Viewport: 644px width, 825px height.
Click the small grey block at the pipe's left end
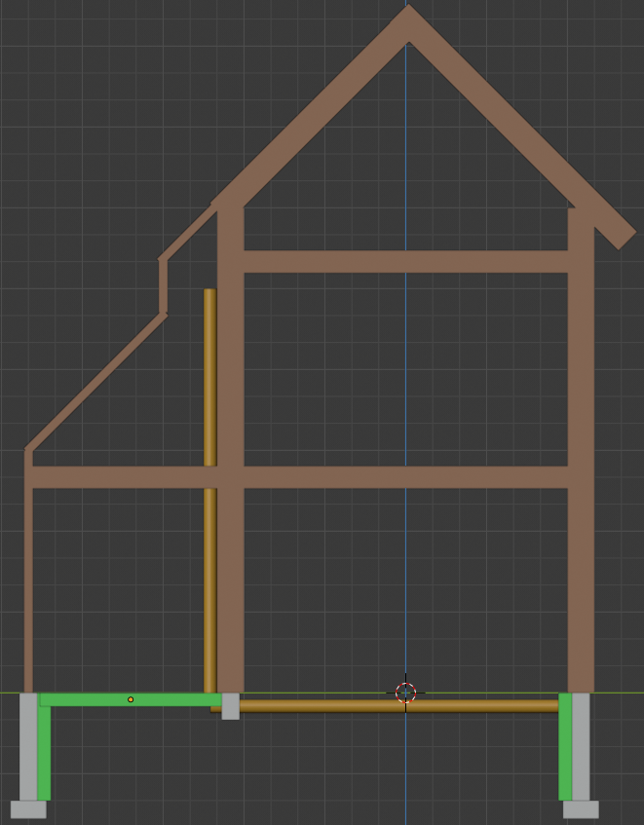coord(231,706)
